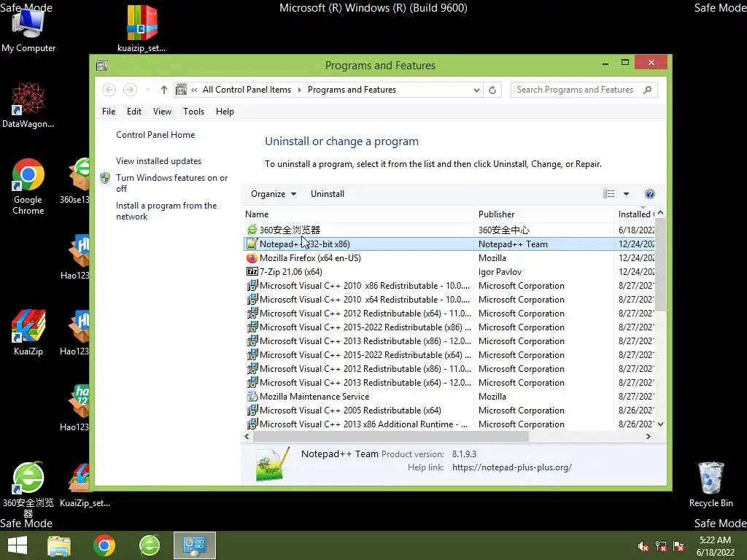Expand the address bar breadcrumb chevrons
Viewport: 747px width, 560px height.
(x=194, y=90)
